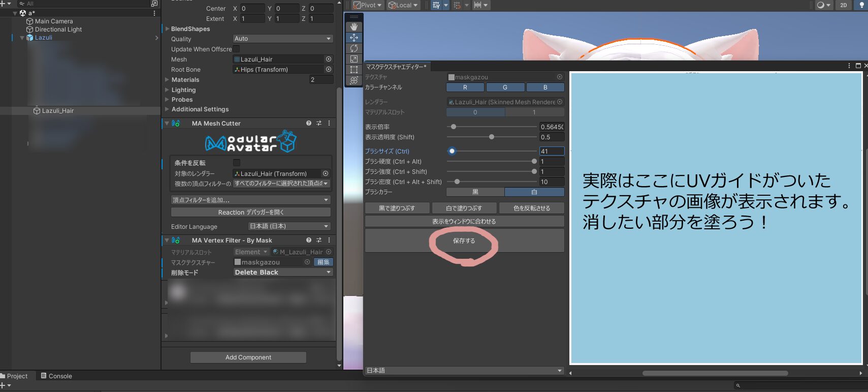Select the Hand view tool
Screen dimensions: 868x392
[x=354, y=26]
